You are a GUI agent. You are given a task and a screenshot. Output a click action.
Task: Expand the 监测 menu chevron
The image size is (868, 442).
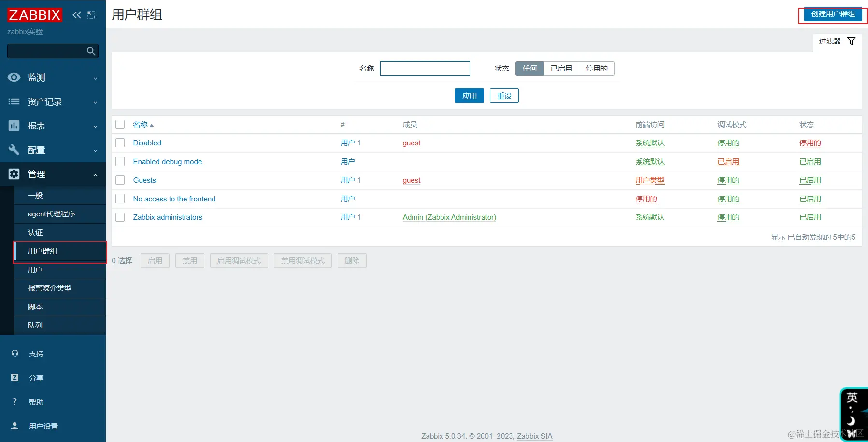[95, 78]
